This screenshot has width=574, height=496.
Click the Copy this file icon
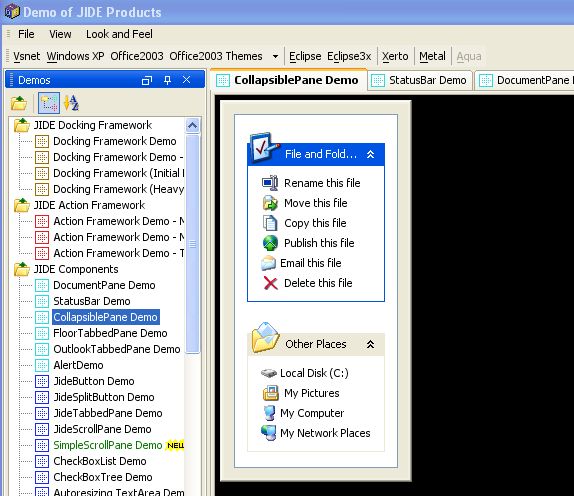point(270,223)
